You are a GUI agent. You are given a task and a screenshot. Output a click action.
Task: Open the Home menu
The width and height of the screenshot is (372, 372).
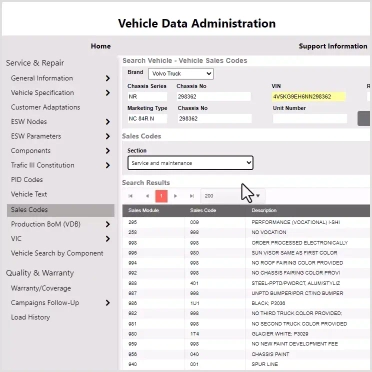101,46
